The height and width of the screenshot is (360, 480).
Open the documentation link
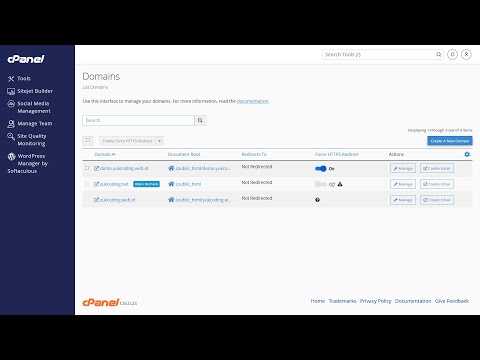[x=252, y=101]
